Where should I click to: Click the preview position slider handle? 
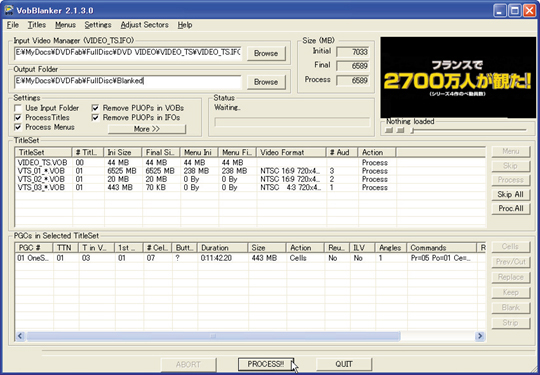click(x=412, y=130)
